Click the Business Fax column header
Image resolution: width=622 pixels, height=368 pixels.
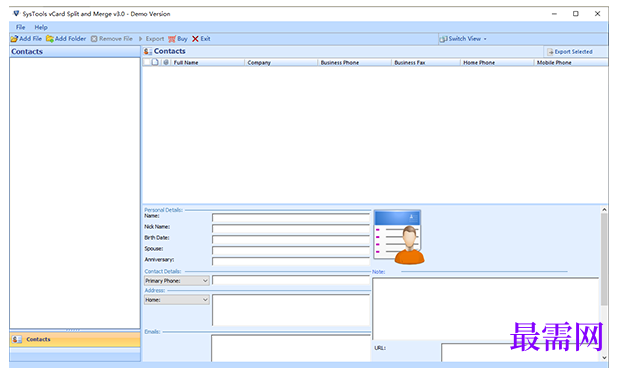tap(426, 63)
